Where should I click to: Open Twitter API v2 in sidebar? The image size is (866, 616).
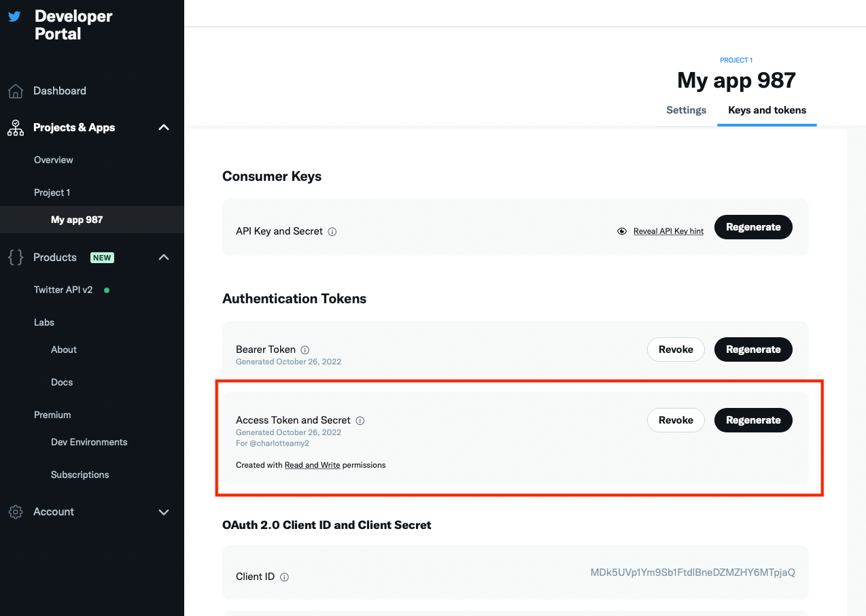tap(63, 290)
